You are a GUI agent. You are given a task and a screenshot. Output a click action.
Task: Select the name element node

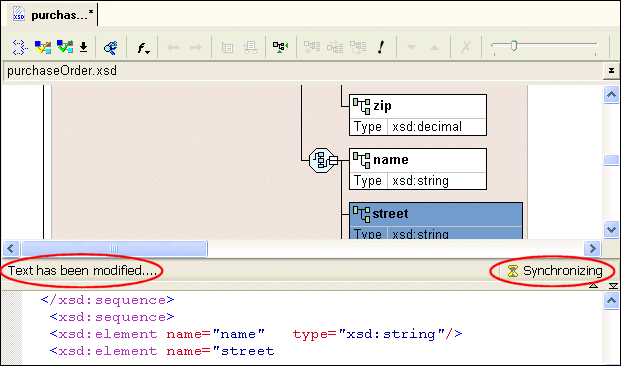pyautogui.click(x=418, y=169)
